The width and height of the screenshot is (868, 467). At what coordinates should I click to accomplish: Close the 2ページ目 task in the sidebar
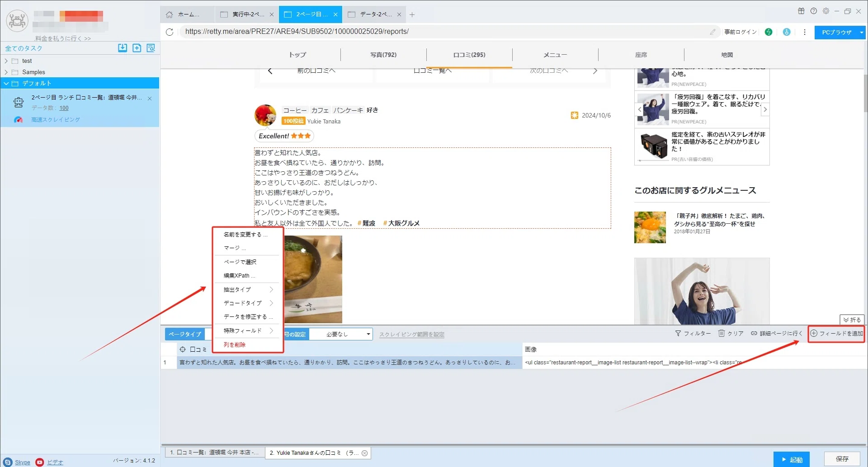pos(150,99)
